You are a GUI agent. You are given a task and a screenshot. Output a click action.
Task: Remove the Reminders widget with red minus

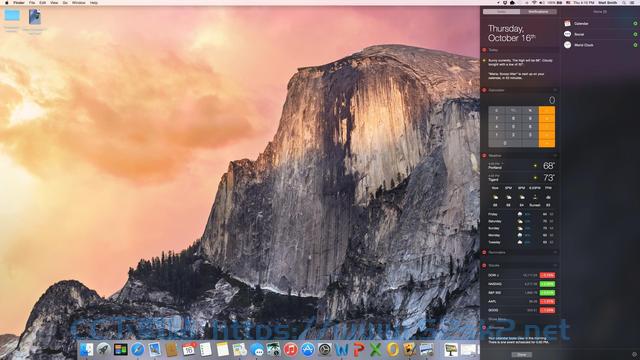[484, 253]
